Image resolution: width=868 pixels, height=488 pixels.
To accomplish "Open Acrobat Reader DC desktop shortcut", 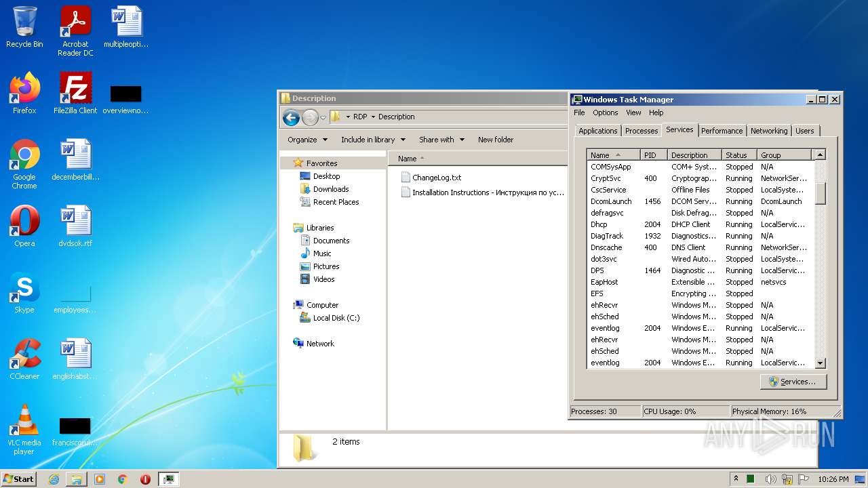I will (x=75, y=31).
